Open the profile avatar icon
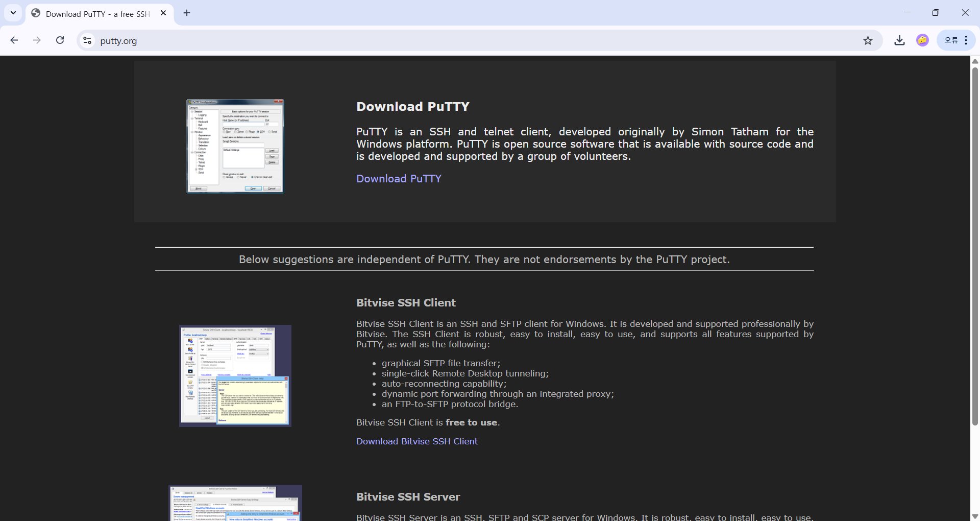The height and width of the screenshot is (521, 980). point(922,40)
